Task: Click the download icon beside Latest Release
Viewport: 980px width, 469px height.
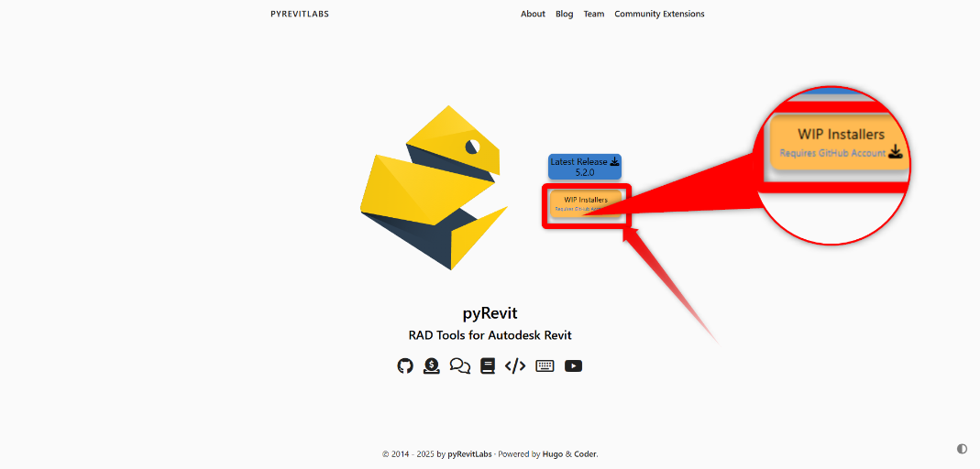Action: click(x=614, y=161)
